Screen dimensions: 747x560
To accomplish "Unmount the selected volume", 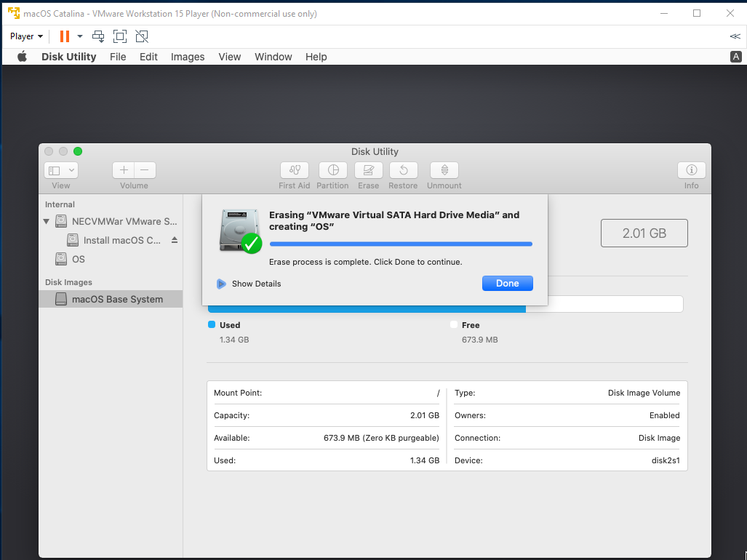I will (444, 170).
